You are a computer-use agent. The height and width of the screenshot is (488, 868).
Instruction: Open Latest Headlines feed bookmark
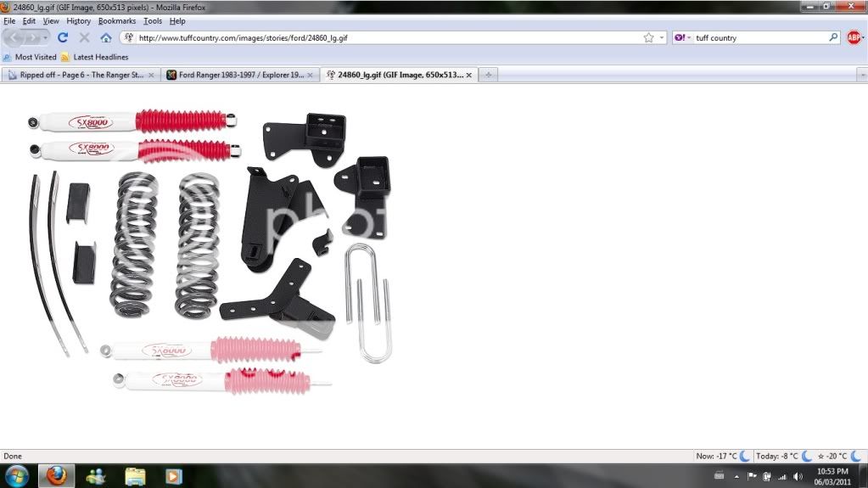click(x=95, y=57)
